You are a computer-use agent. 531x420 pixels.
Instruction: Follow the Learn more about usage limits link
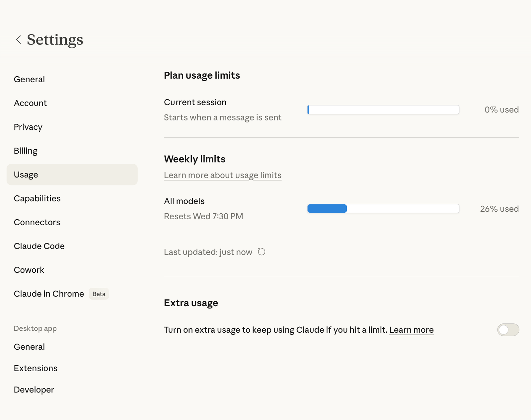(x=223, y=175)
